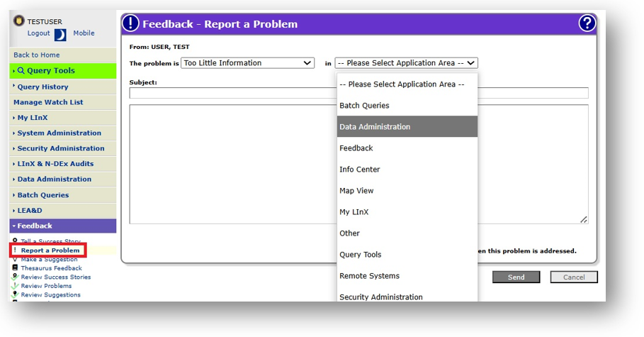Choose Other in the application area list
This screenshot has height=337, width=644.
pos(407,233)
